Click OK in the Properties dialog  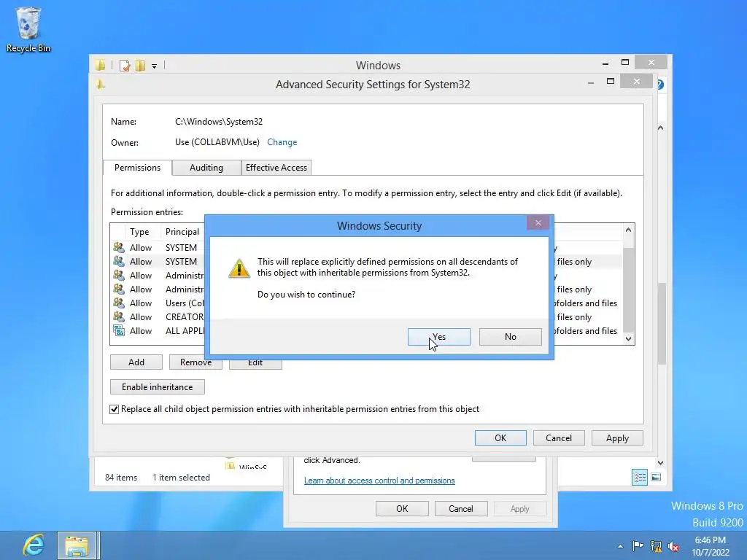click(402, 508)
